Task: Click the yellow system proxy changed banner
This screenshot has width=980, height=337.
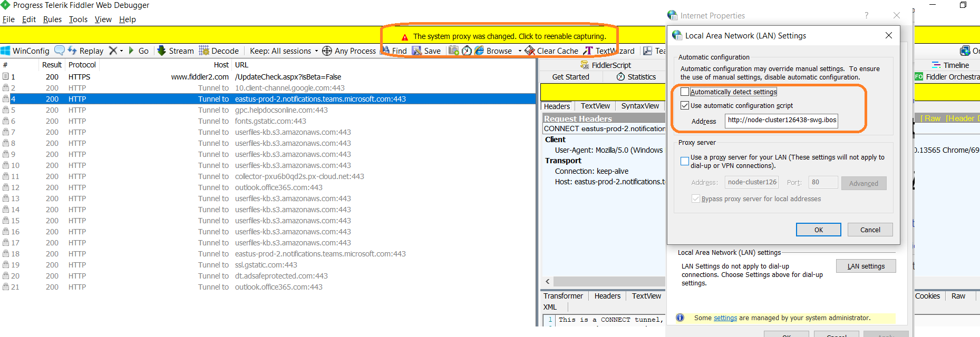Action: coord(509,36)
